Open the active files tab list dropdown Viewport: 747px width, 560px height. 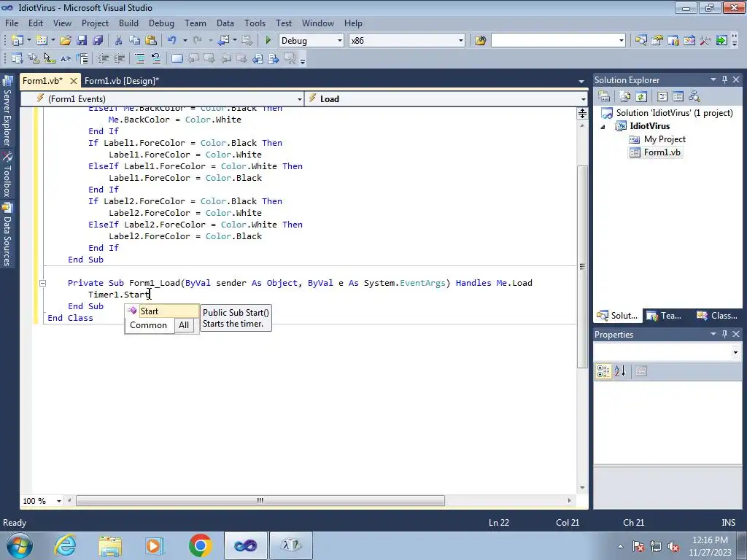[581, 82]
